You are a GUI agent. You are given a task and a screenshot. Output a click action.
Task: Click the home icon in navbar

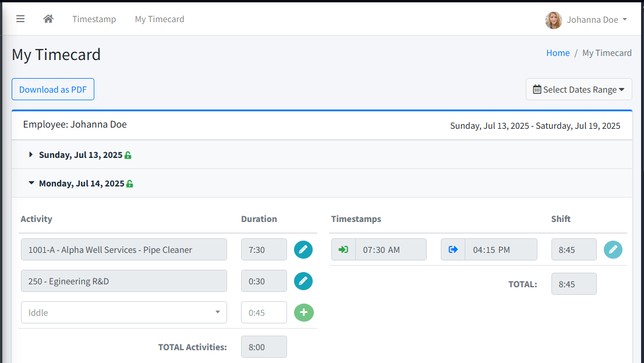[x=48, y=19]
